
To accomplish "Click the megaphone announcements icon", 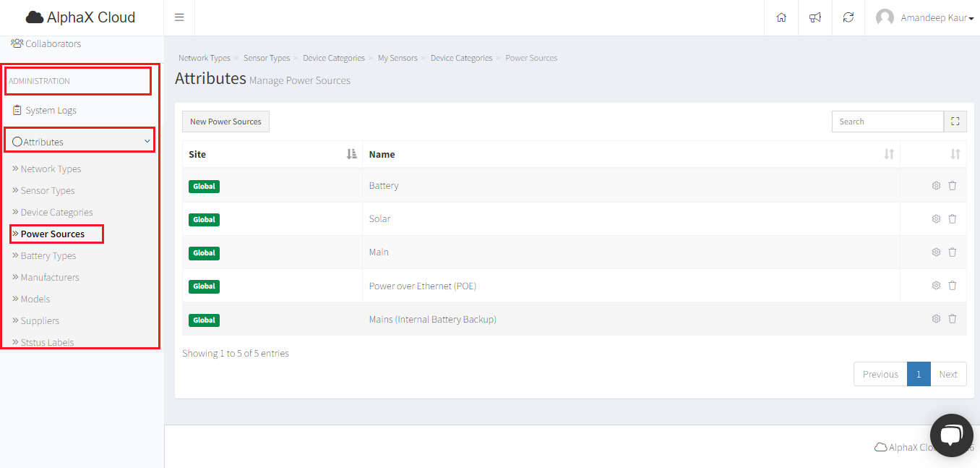I will pos(815,17).
